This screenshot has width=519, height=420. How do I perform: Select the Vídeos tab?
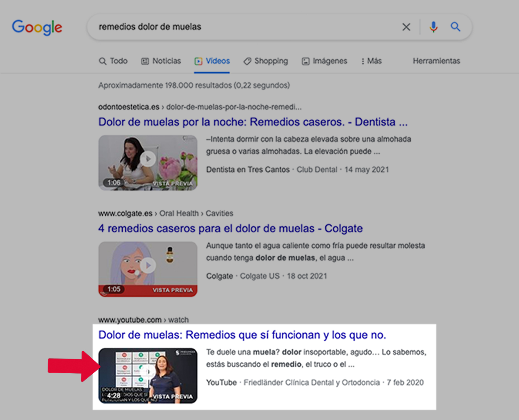(x=212, y=61)
